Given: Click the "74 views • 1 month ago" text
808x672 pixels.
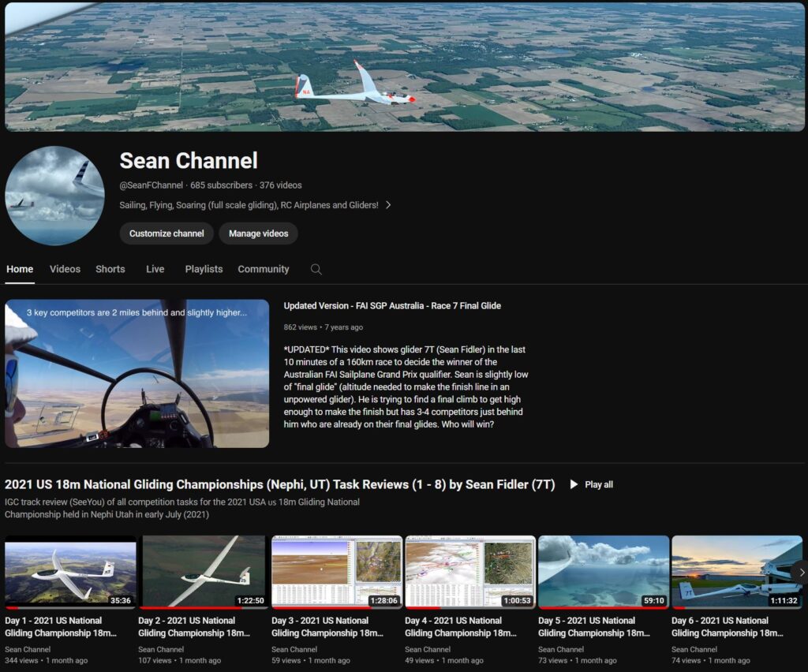Looking at the screenshot, I should (711, 661).
